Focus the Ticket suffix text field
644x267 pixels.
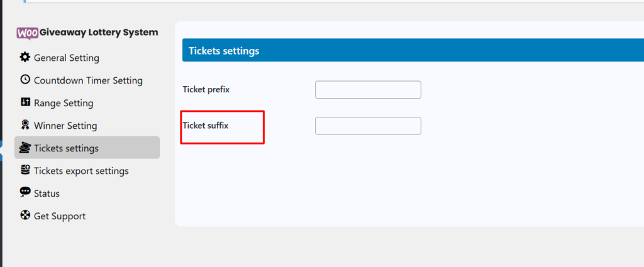[368, 126]
